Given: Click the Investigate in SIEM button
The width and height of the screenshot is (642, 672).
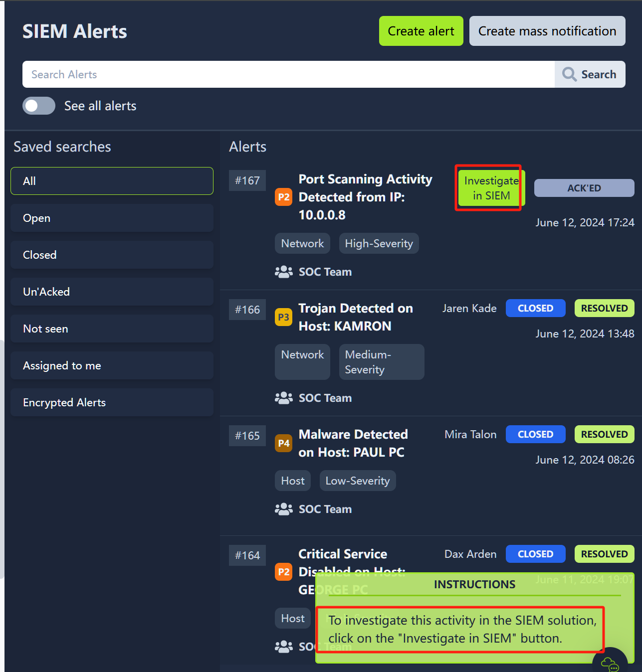Looking at the screenshot, I should pyautogui.click(x=491, y=188).
